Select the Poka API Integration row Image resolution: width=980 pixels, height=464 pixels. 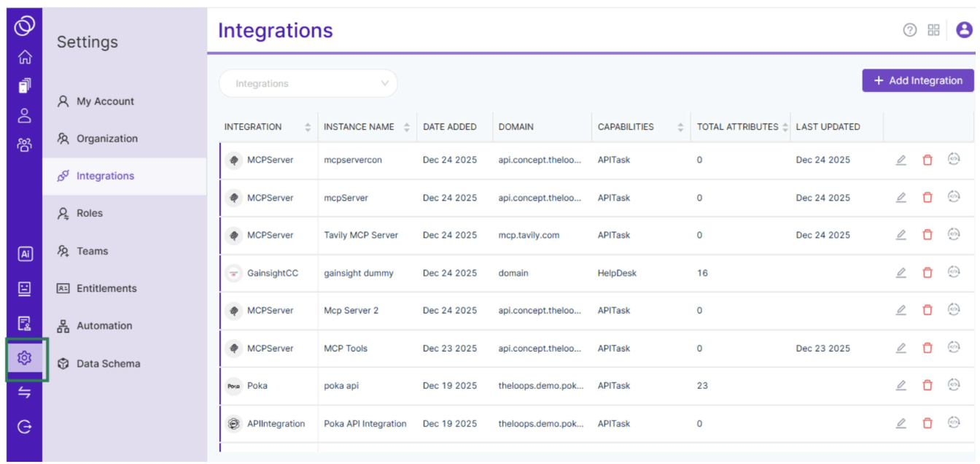pyautogui.click(x=596, y=423)
